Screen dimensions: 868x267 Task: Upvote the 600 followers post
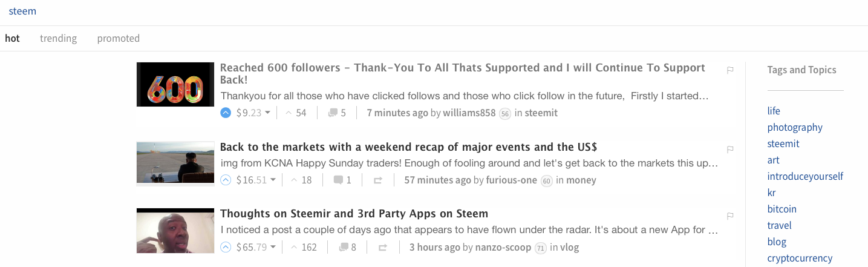click(226, 113)
